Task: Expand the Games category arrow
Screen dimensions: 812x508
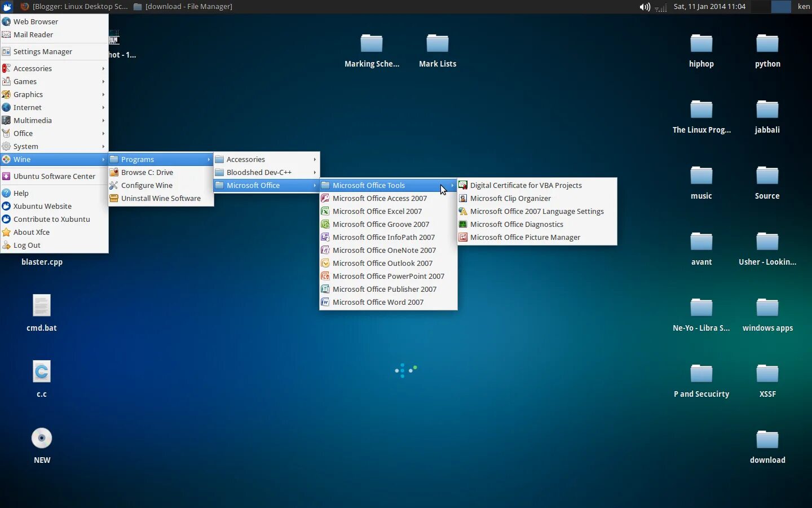Action: click(x=103, y=81)
